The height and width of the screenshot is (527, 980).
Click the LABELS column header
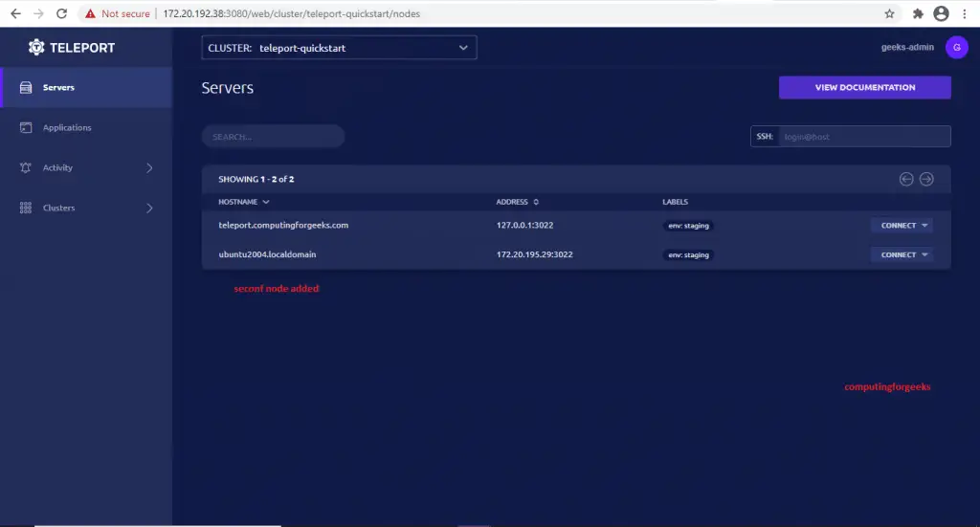[x=675, y=203]
